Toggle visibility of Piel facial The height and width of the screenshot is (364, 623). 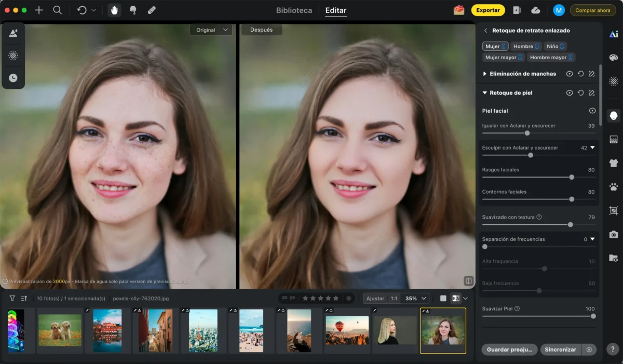pos(592,111)
